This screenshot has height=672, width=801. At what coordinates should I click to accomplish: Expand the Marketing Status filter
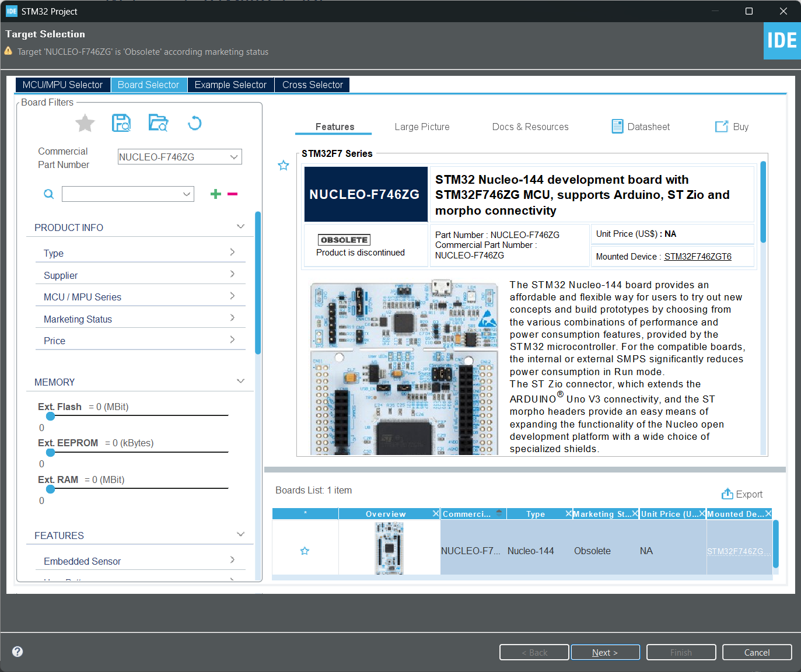pyautogui.click(x=232, y=318)
